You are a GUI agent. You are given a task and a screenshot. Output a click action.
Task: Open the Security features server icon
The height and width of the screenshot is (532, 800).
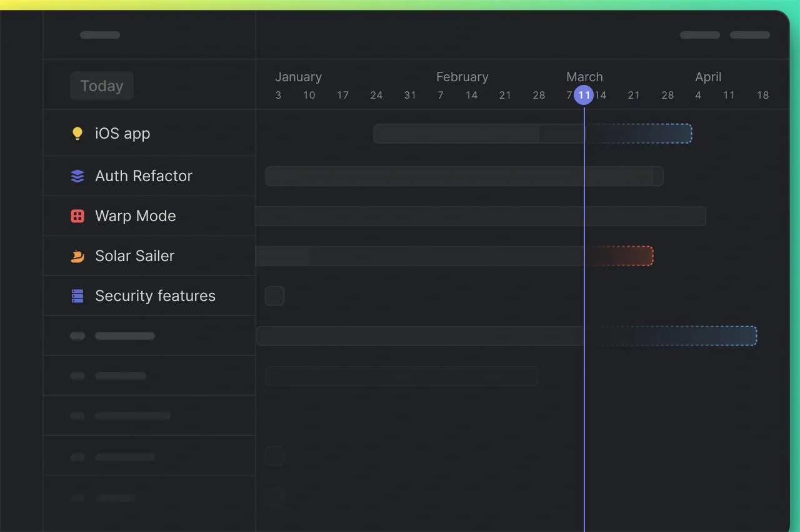pos(77,296)
